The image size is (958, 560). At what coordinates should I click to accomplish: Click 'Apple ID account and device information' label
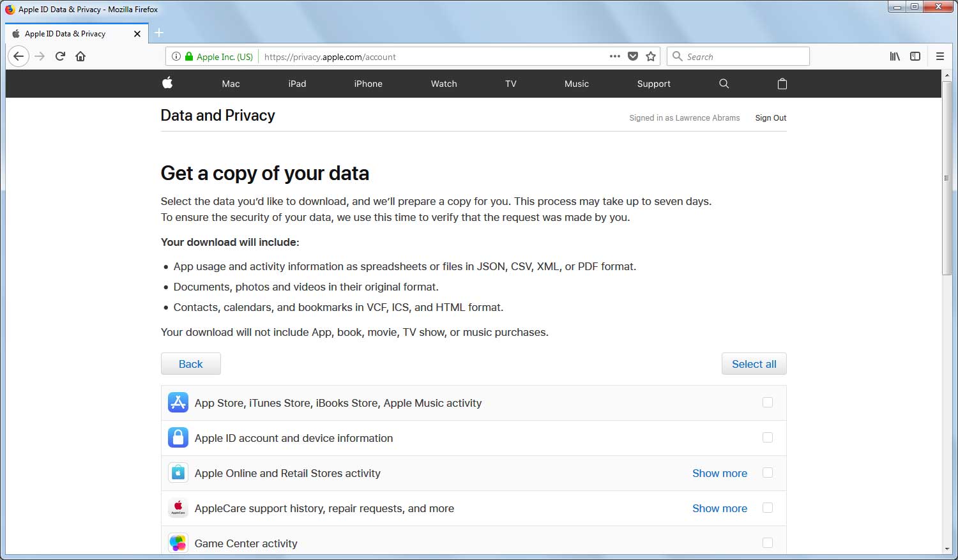click(294, 438)
